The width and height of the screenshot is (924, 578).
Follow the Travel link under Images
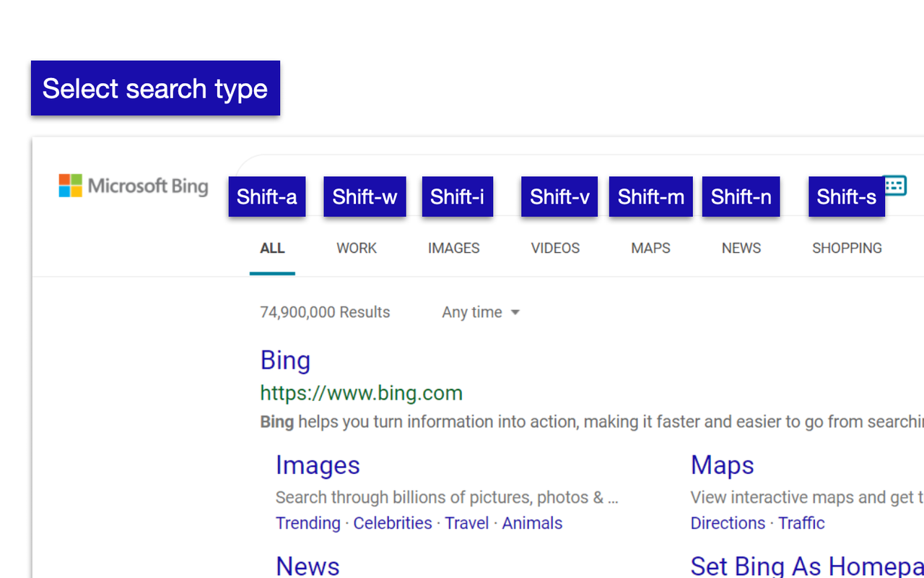[466, 523]
